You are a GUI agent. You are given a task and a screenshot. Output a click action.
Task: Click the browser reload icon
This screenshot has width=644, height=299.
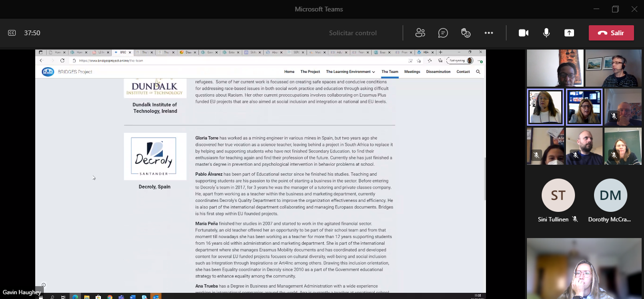pos(62,60)
